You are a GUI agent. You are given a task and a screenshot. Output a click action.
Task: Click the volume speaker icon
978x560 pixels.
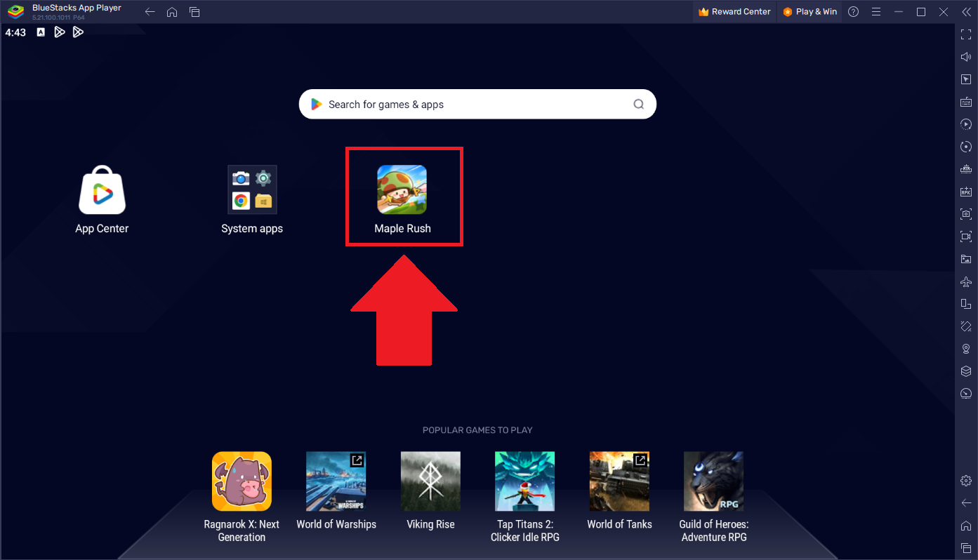(966, 57)
